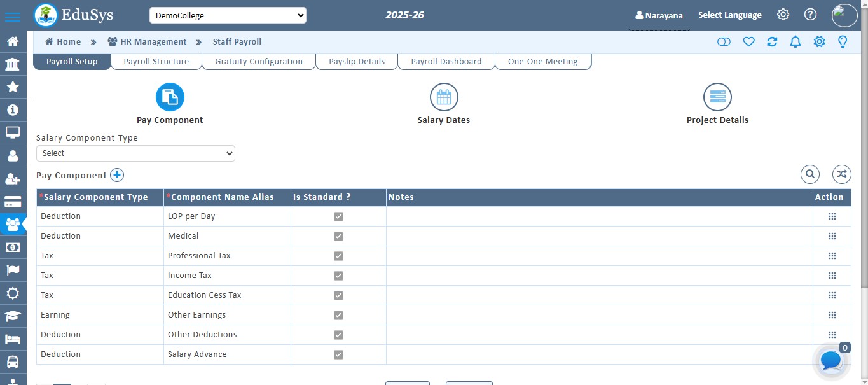Switch to the Payroll Structure tab
The image size is (868, 385).
coord(156,61)
